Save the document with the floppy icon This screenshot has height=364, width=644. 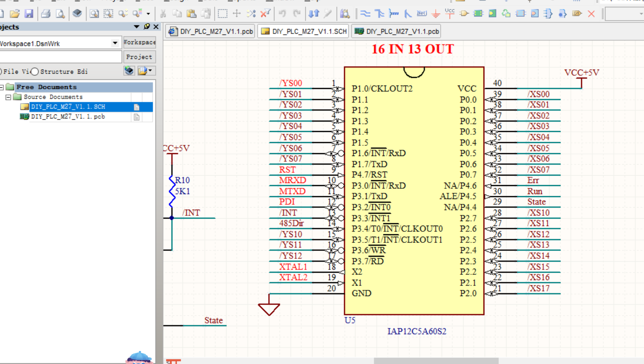pyautogui.click(x=29, y=14)
